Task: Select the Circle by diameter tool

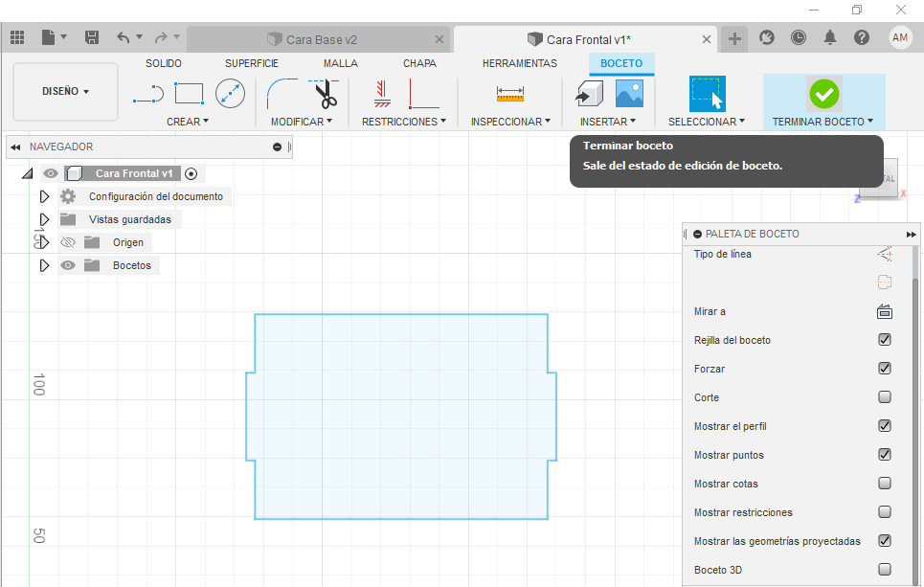Action: [230, 94]
